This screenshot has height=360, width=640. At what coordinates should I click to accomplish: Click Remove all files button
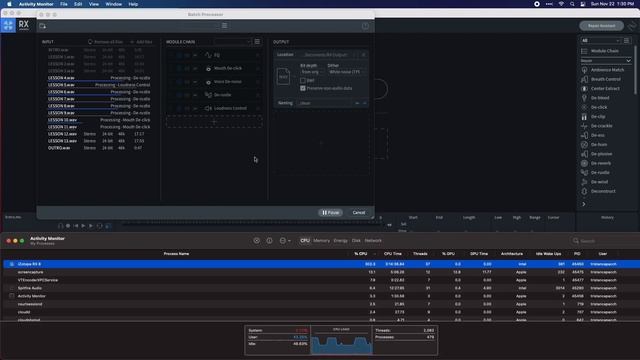click(x=106, y=42)
